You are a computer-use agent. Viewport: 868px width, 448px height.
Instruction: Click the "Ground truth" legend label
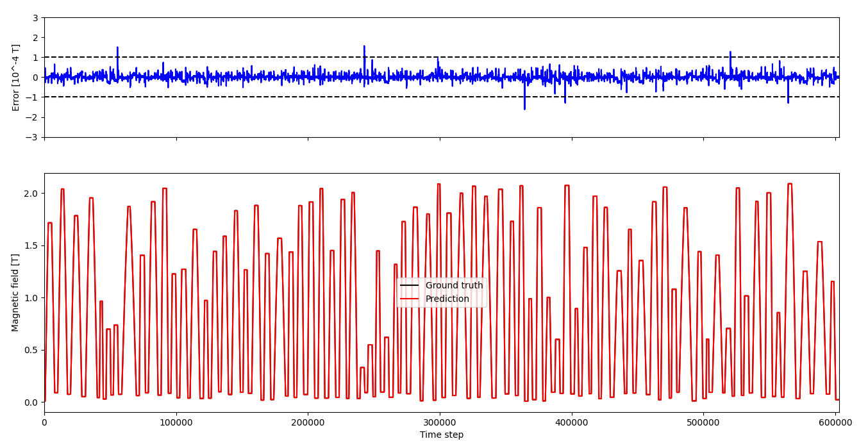point(454,285)
